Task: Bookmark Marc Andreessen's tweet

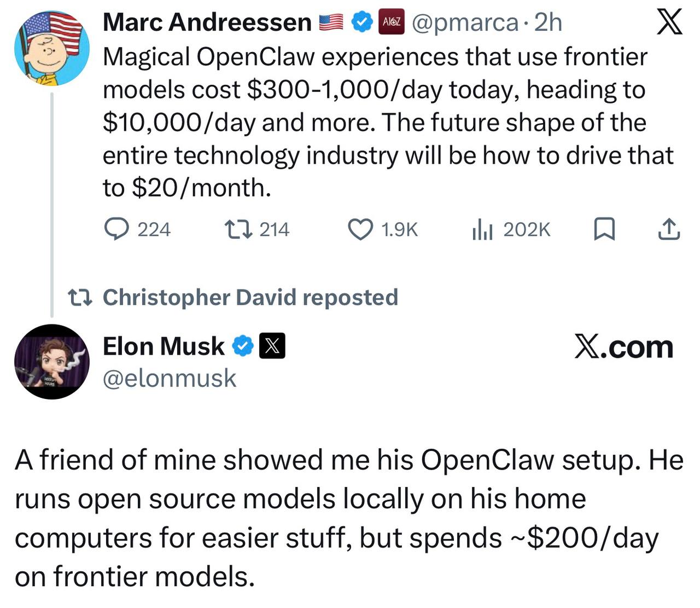Action: [604, 229]
